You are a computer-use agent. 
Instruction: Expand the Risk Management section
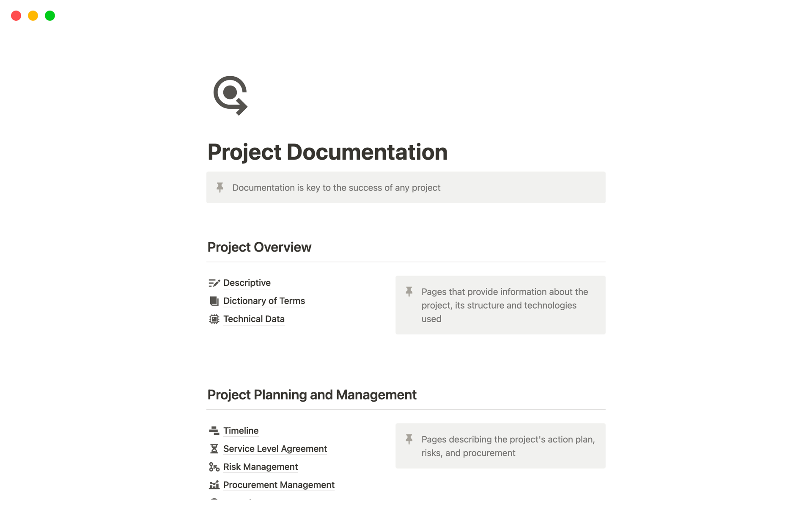pyautogui.click(x=261, y=467)
